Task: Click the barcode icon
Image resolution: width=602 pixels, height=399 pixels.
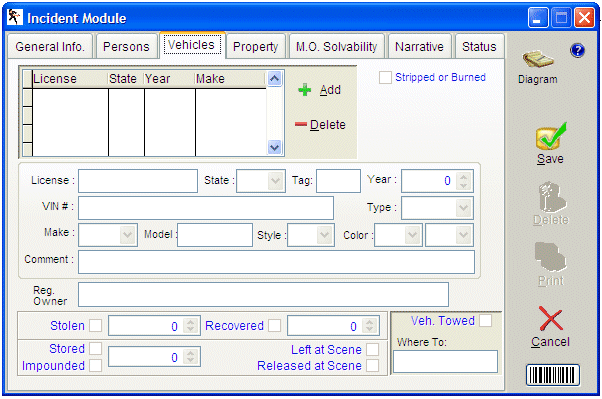Action: (552, 375)
